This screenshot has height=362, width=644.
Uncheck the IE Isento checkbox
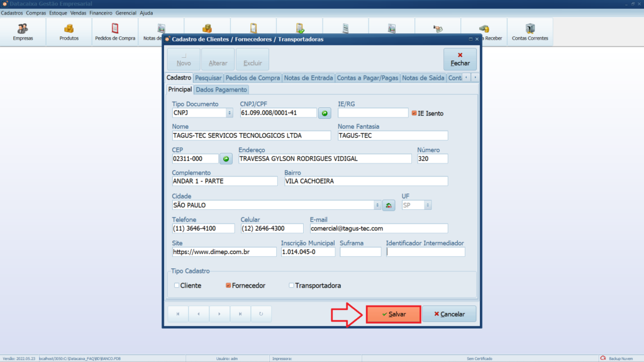click(414, 113)
